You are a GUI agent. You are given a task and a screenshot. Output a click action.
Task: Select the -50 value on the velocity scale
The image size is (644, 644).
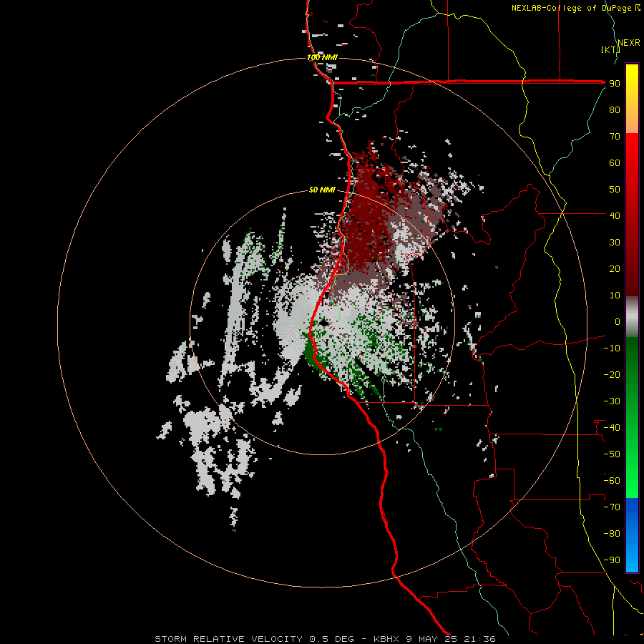point(612,454)
